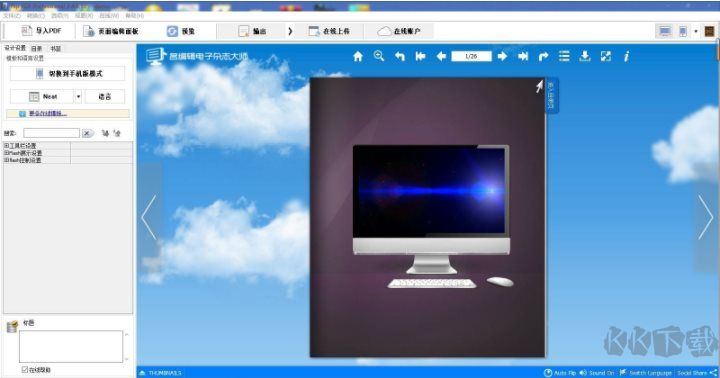
Task: Click the 语言 language button
Action: pos(105,96)
